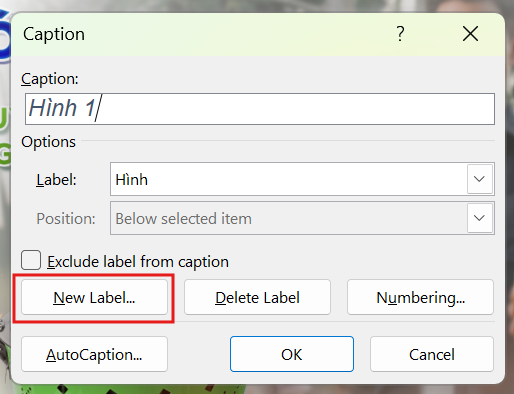Screen dimensions: 514x394
Task: Click the Delete Label button
Action: [257, 297]
